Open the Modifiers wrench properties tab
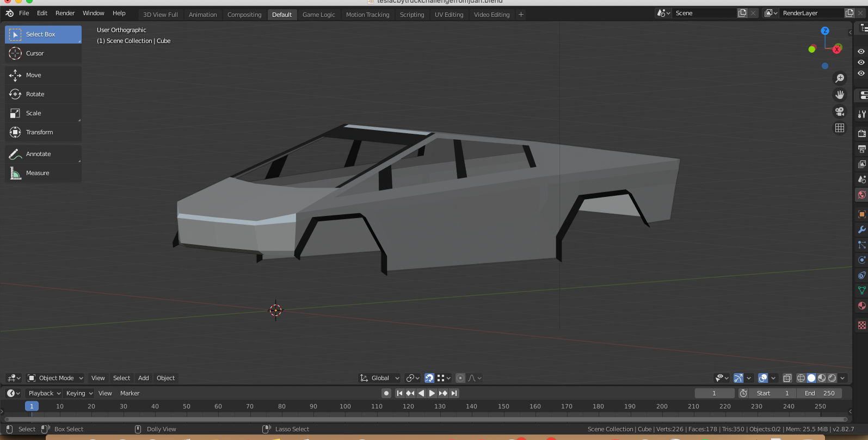Screen dimensions: 868x440 click(862, 230)
